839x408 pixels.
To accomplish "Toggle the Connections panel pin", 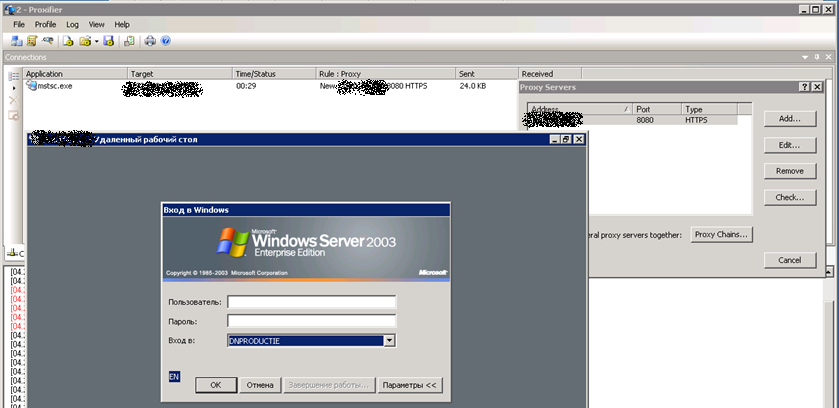I will (817, 57).
